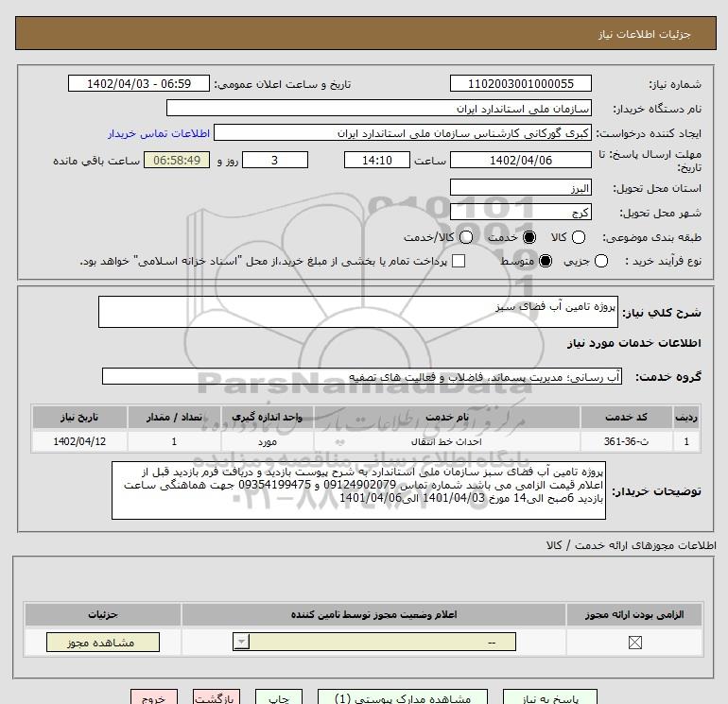Click the response deadline date 1402/04/06
Image resolution: width=728 pixels, height=704 pixels.
pyautogui.click(x=520, y=160)
